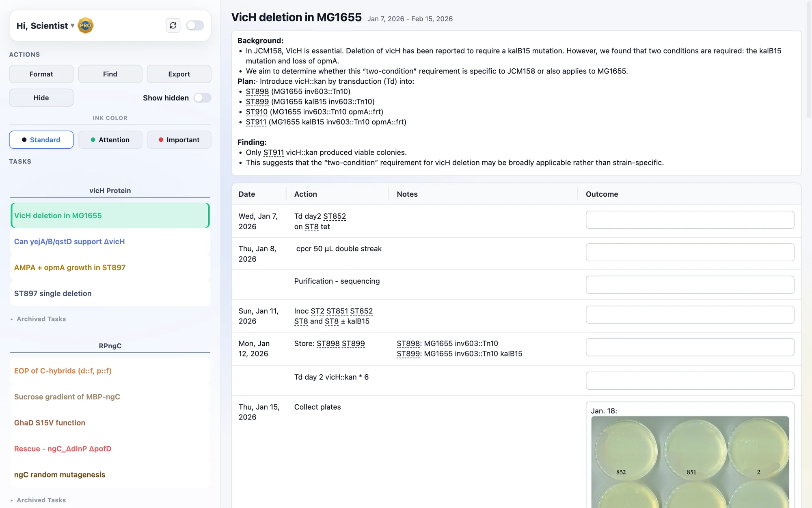
Task: Expand Archived Tasks under RPngC
Action: pyautogui.click(x=38, y=500)
